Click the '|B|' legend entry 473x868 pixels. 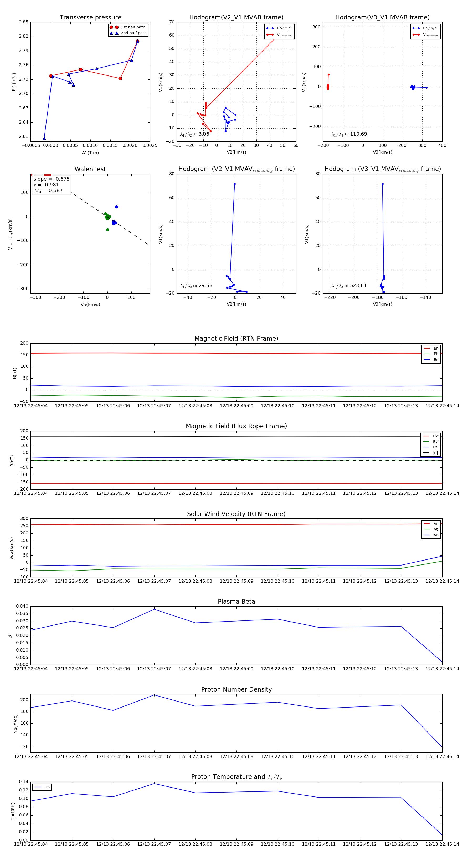click(x=431, y=453)
